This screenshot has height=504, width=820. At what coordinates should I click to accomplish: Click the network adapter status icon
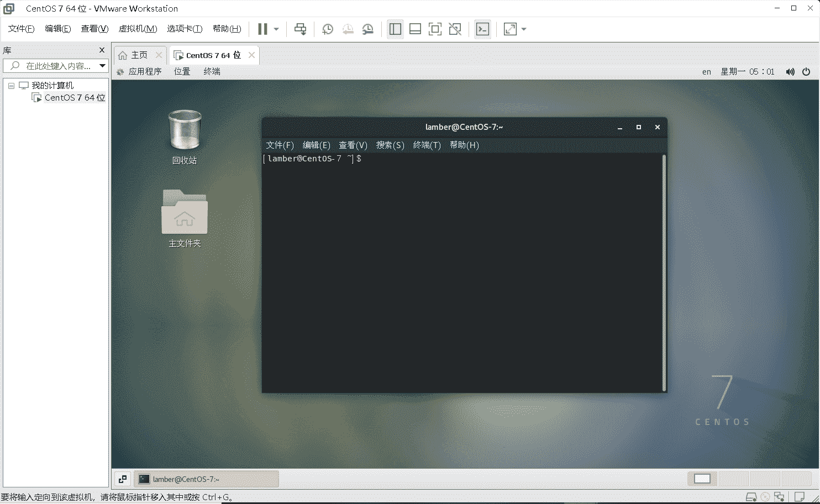point(779,497)
